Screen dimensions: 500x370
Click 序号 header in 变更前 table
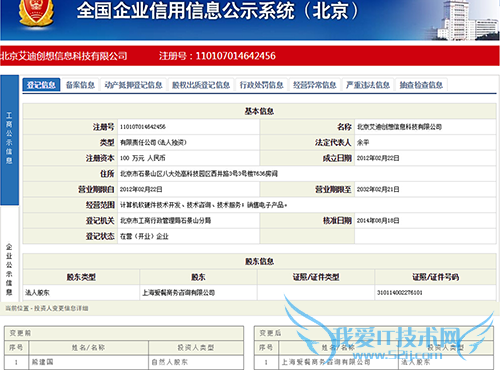point(16,348)
